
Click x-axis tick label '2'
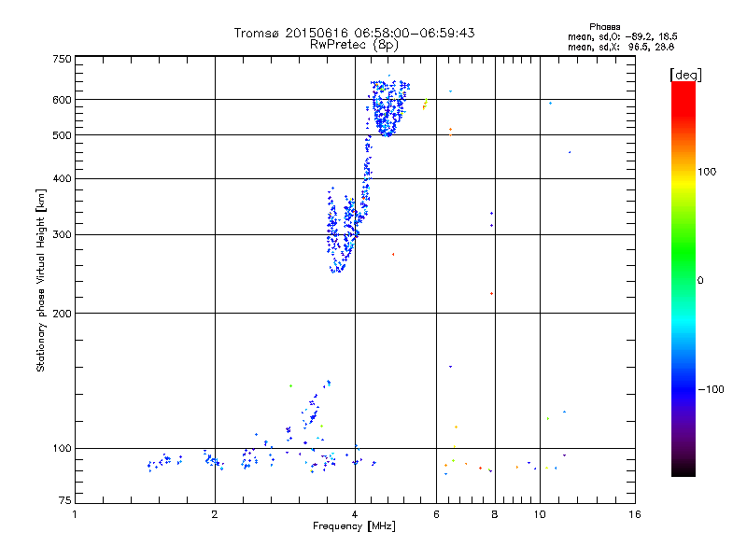click(x=215, y=514)
